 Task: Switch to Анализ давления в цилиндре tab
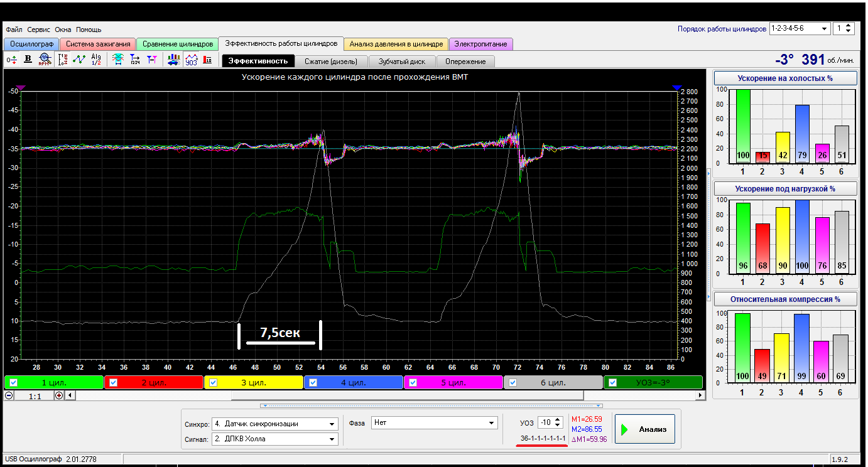tap(396, 44)
